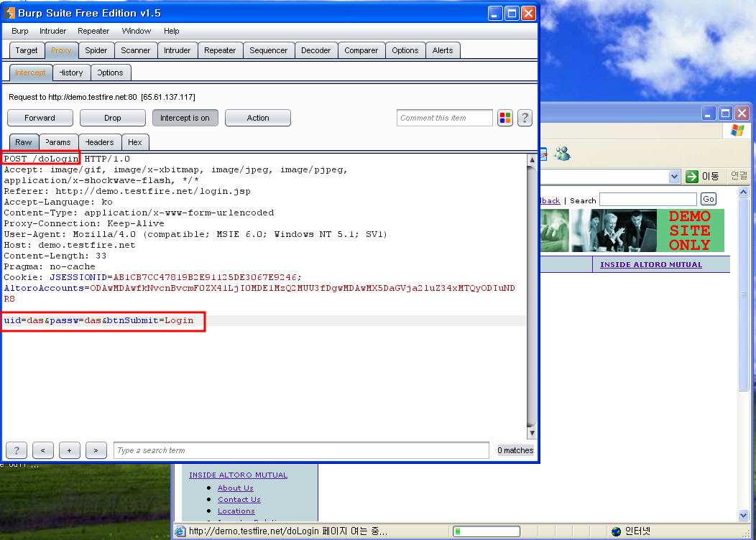This screenshot has width=756, height=540.
Task: Click the Burp Suite title bar icon
Action: point(9,13)
